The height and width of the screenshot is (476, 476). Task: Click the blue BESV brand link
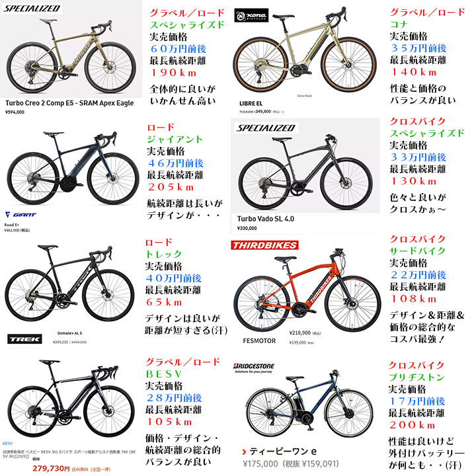(x=7, y=444)
